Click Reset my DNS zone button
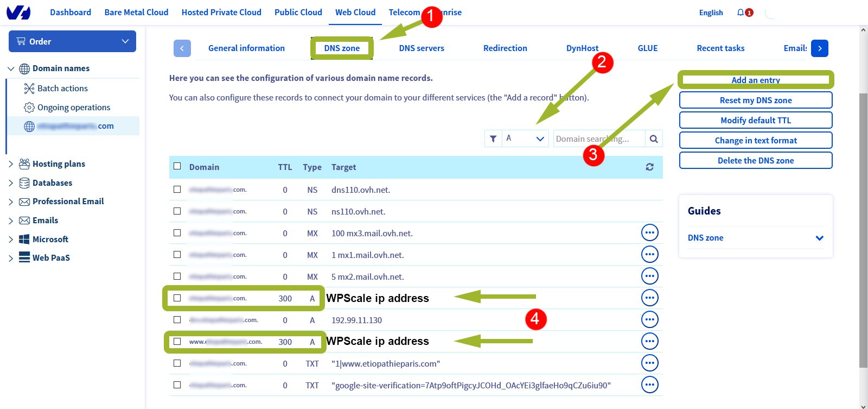Screen dimensions: 868x409 pos(755,100)
